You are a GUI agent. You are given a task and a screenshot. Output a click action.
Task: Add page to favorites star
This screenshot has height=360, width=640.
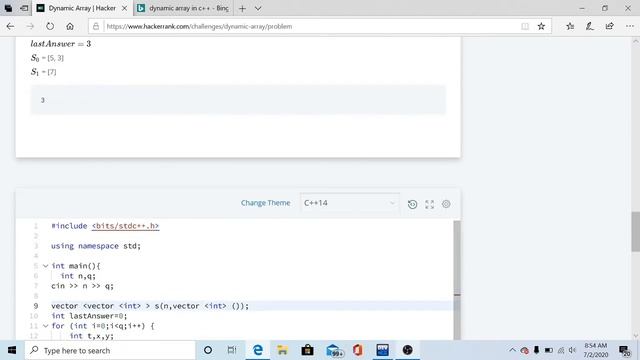[x=541, y=26]
